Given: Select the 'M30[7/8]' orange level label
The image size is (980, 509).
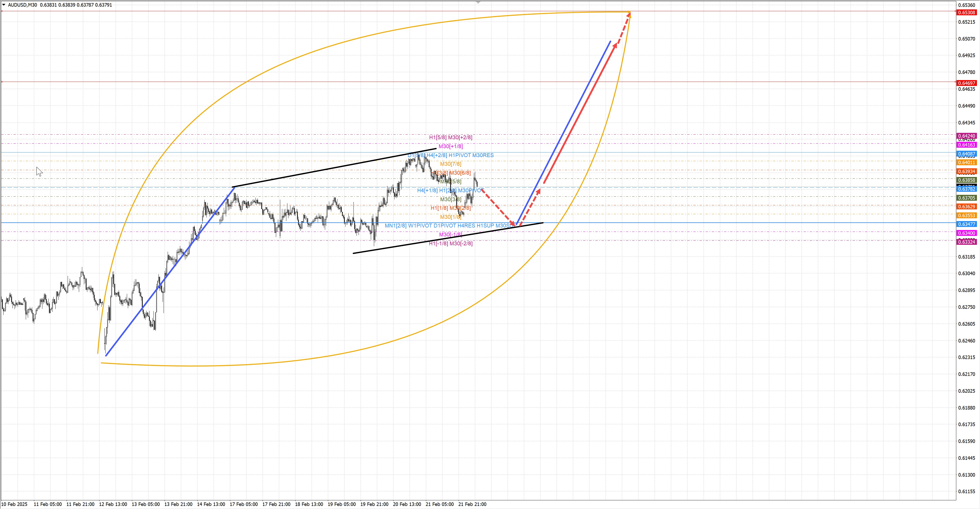Looking at the screenshot, I should tap(450, 164).
